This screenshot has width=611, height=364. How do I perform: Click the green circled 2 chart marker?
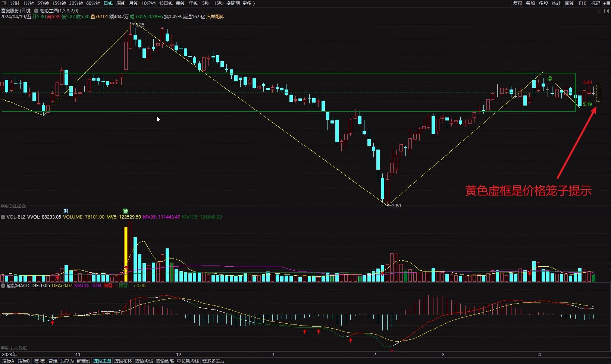pos(550,79)
